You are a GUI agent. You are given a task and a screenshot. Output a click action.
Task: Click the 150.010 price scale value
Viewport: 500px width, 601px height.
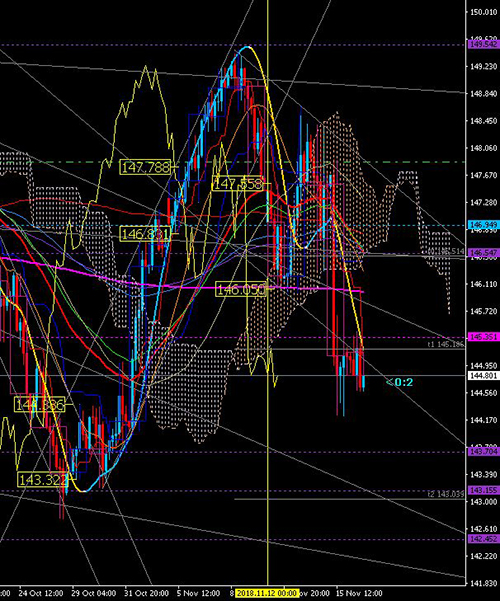pos(484,12)
